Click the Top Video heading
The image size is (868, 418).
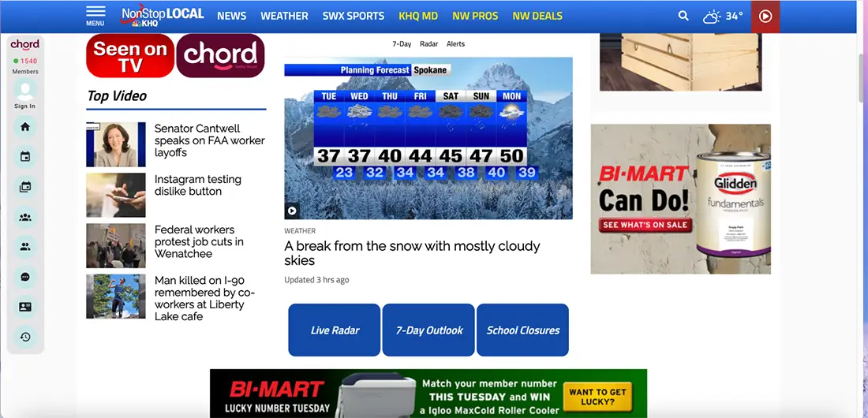(x=117, y=95)
